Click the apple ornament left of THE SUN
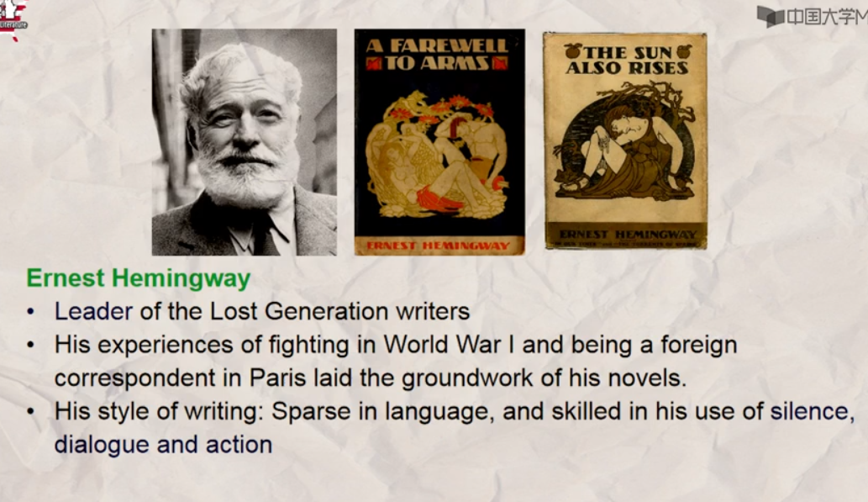Viewport: 868px width, 502px height. [573, 51]
